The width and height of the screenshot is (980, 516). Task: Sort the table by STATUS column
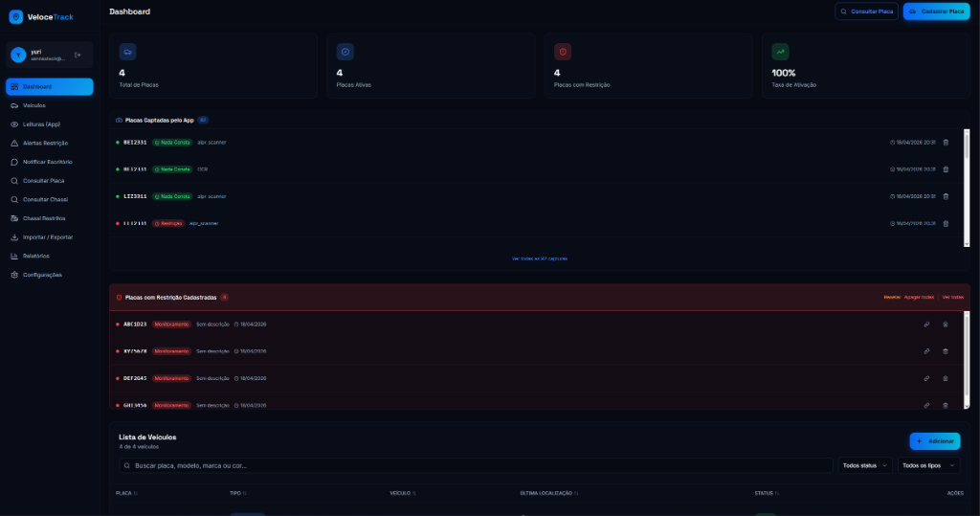[767, 493]
